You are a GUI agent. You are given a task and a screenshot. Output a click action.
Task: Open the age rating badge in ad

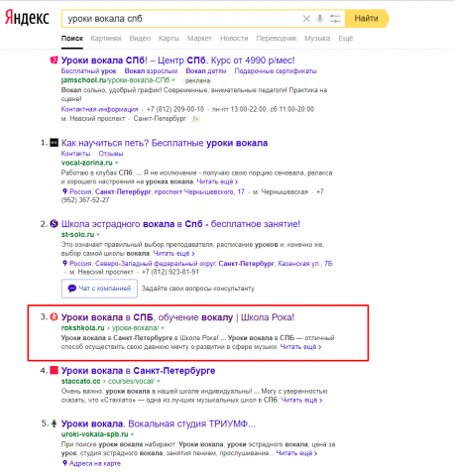tap(196, 119)
